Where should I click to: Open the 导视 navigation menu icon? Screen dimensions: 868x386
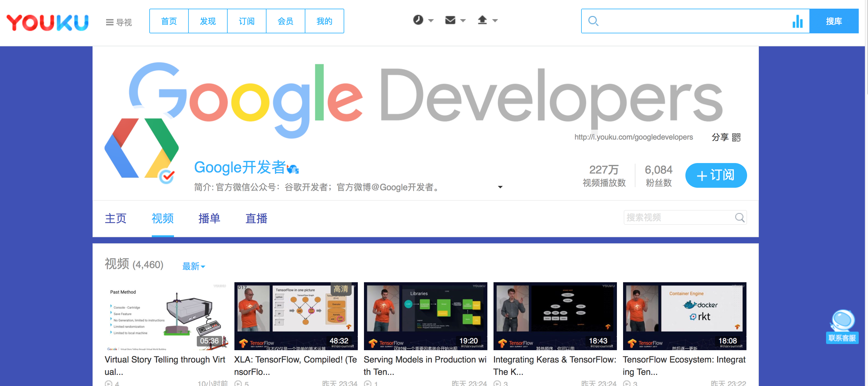point(110,22)
